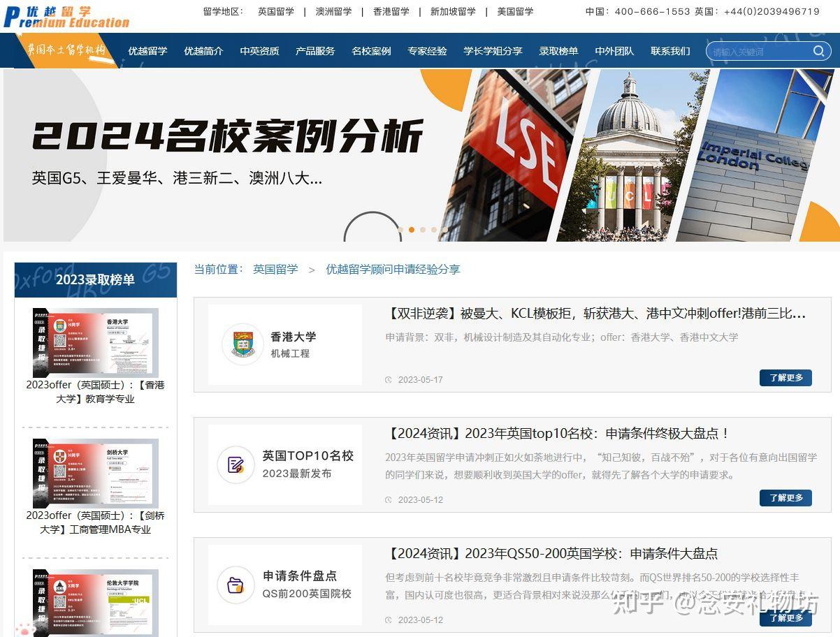Open the 产品服务 menu item
Image resolution: width=840 pixels, height=637 pixels.
pos(315,51)
